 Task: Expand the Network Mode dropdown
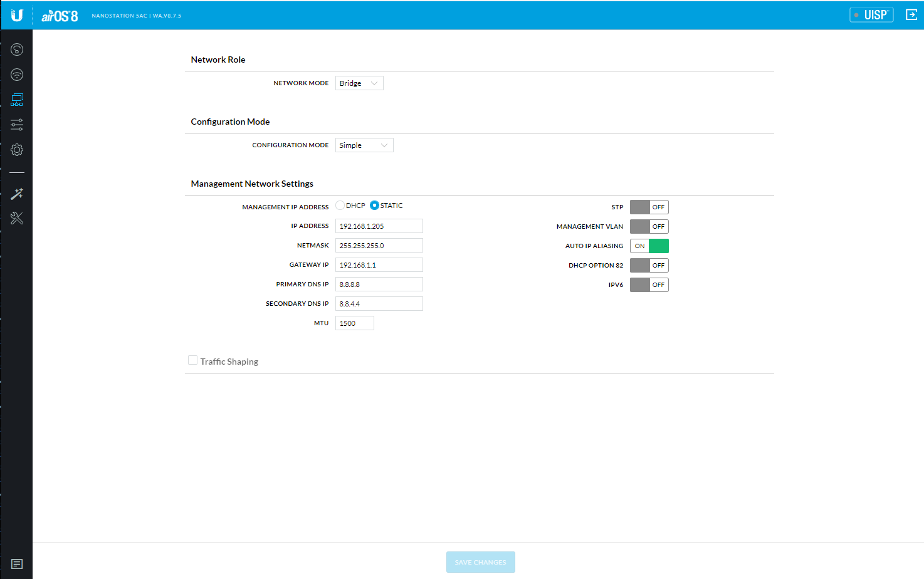pos(359,83)
